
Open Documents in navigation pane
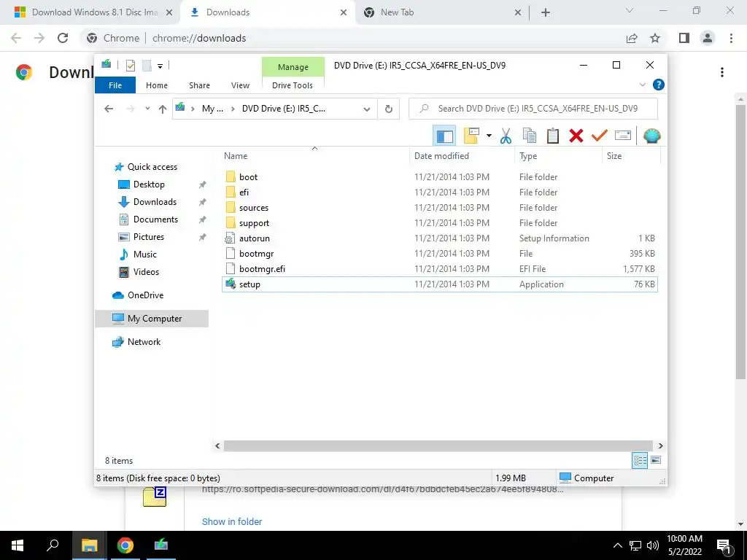coord(155,219)
